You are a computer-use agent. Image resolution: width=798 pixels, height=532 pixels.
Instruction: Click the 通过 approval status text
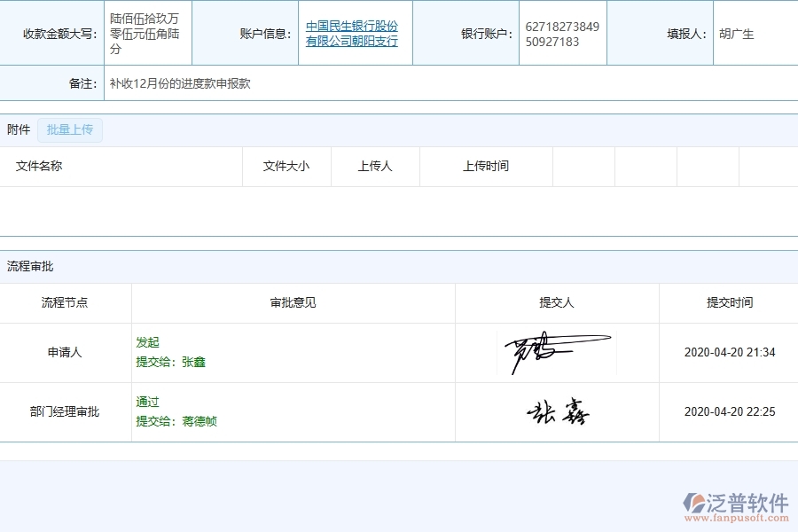[148, 402]
